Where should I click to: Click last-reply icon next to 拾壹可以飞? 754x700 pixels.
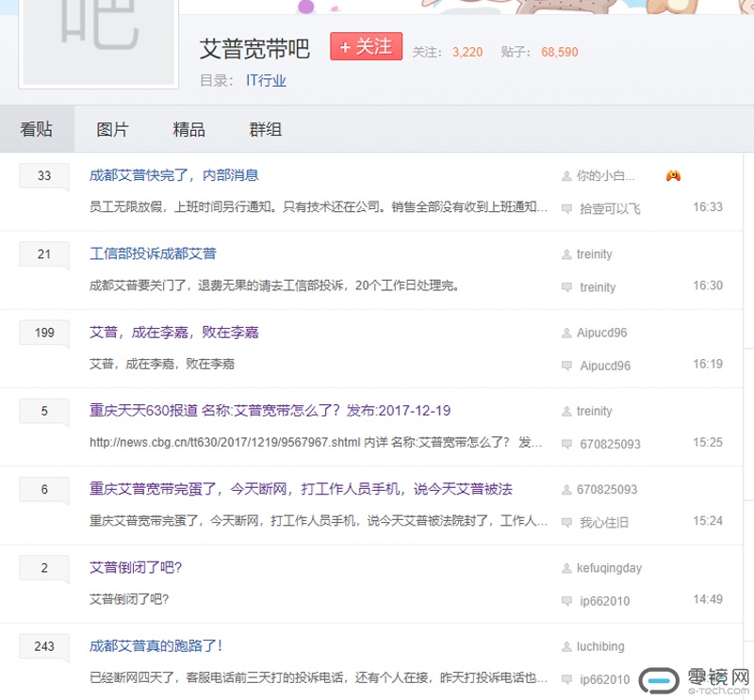click(567, 208)
